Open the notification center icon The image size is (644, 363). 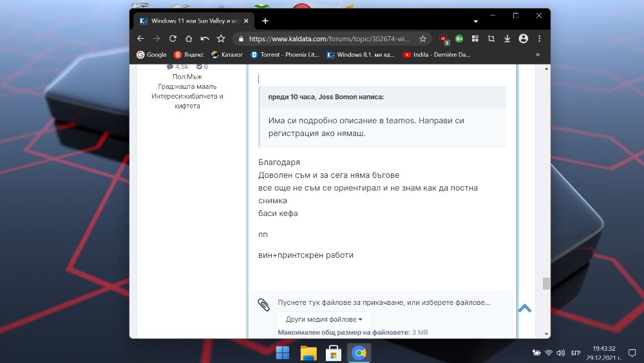[632, 353]
